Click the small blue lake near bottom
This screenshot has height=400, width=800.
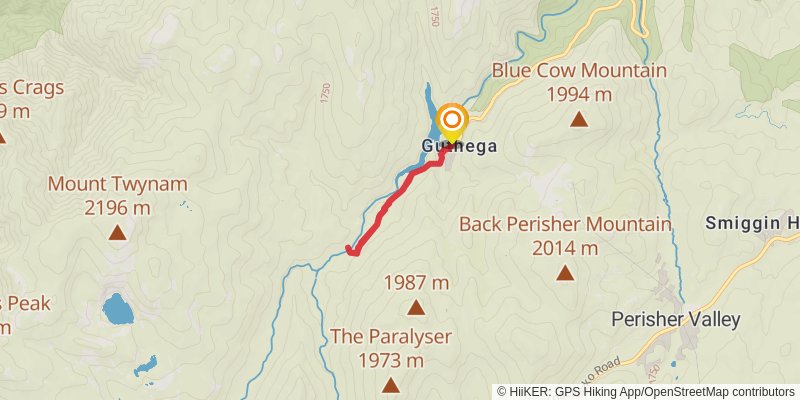click(x=145, y=366)
